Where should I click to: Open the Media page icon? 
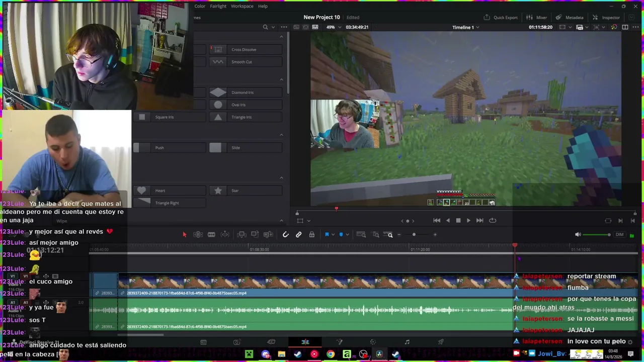(203, 342)
